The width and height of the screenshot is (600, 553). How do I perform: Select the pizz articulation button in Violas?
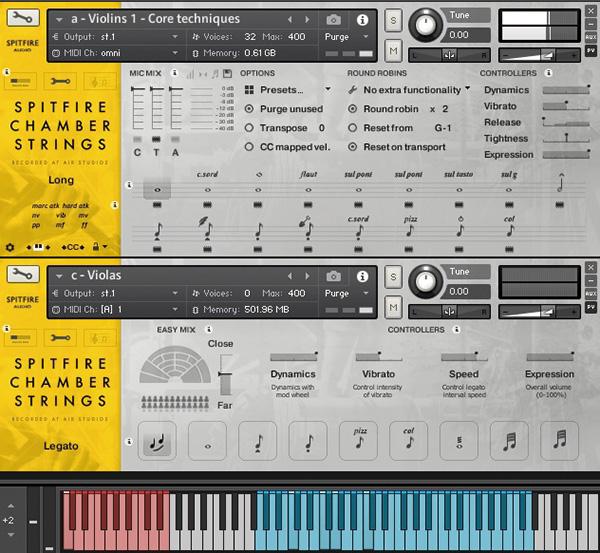point(359,441)
